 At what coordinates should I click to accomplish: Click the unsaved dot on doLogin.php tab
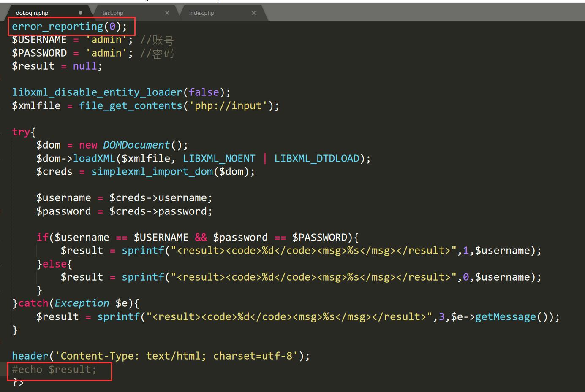pos(80,13)
